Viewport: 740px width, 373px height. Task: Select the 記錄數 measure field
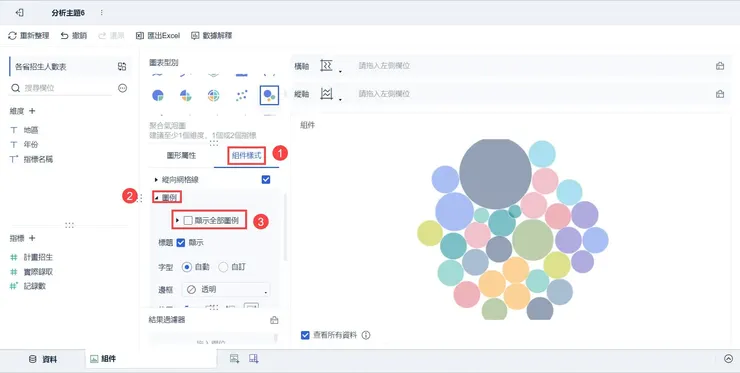coord(34,286)
